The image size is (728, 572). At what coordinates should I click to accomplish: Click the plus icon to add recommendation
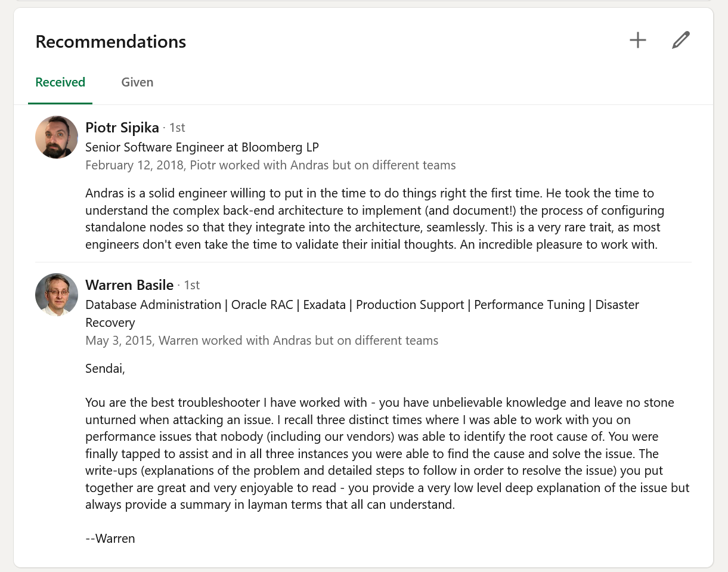pyautogui.click(x=638, y=41)
